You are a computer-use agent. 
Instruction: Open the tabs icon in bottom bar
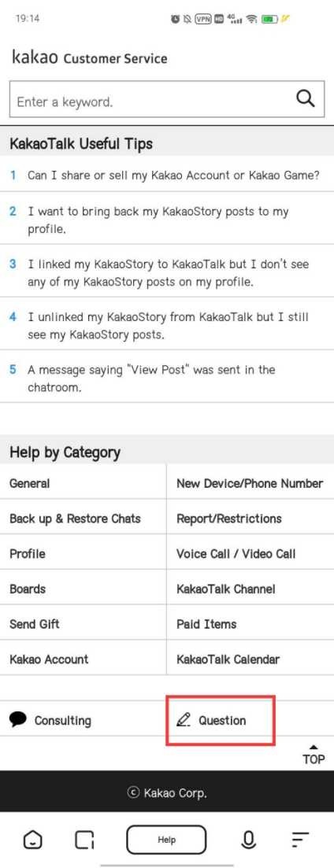click(84, 840)
